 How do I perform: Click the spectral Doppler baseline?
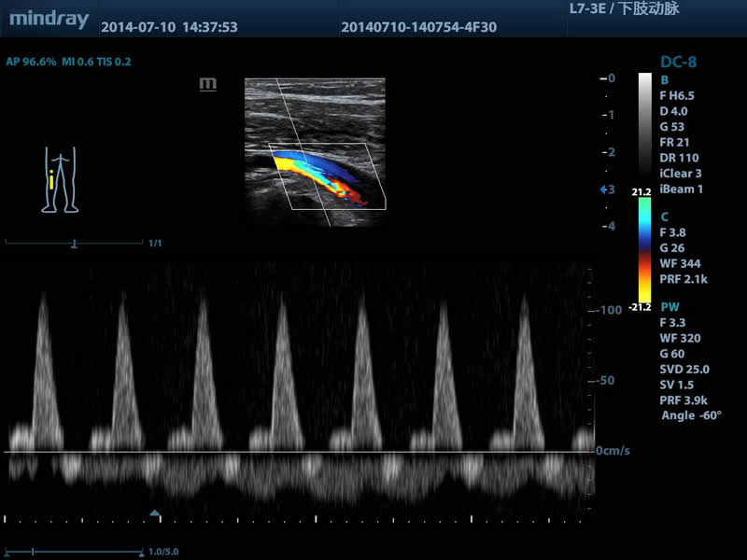[x=300, y=452]
